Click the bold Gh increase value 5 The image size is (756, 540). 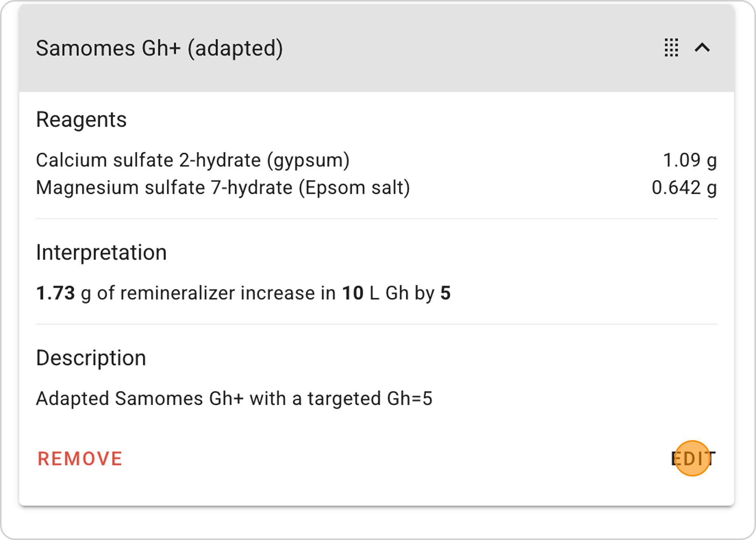(446, 293)
